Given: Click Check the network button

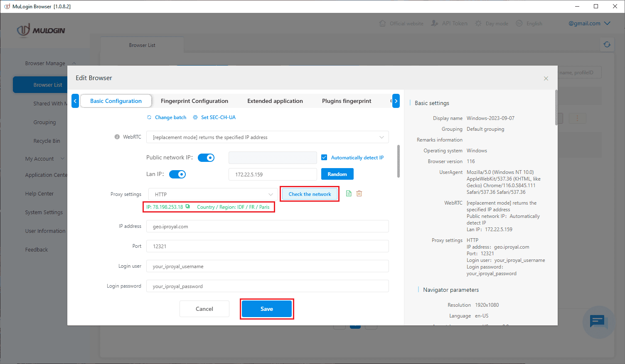Looking at the screenshot, I should 310,194.
